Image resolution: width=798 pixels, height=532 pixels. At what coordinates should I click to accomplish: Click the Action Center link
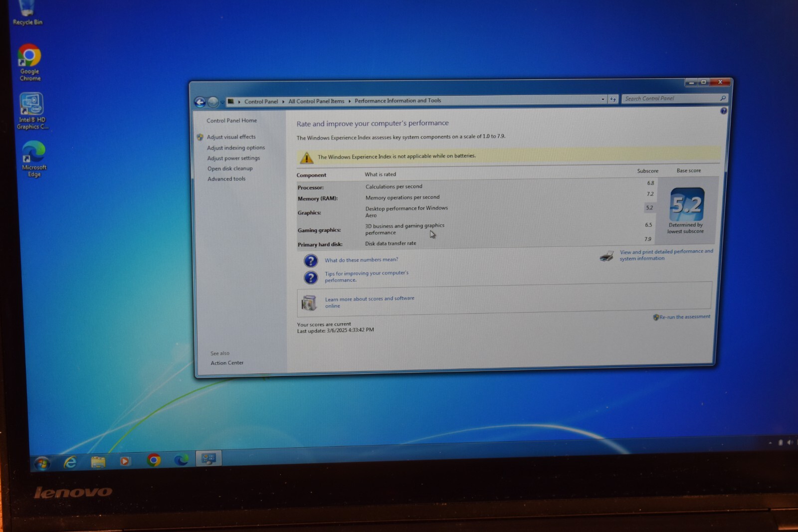tap(227, 363)
